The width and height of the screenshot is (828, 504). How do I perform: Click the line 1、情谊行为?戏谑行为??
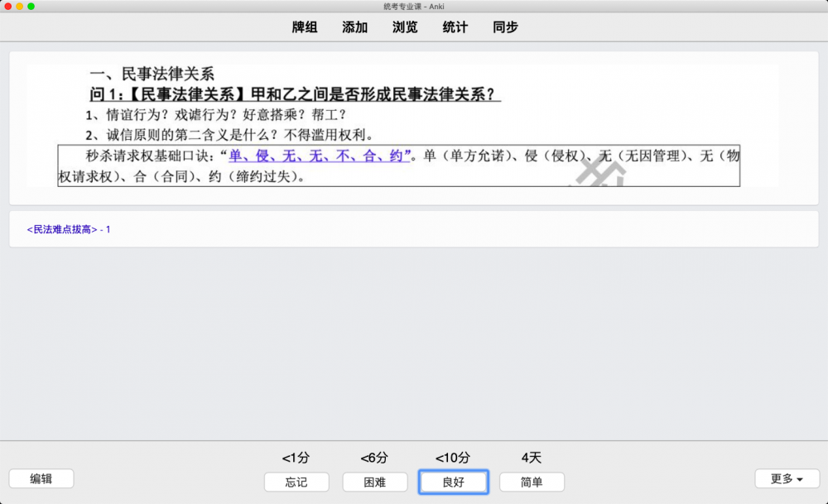[216, 115]
